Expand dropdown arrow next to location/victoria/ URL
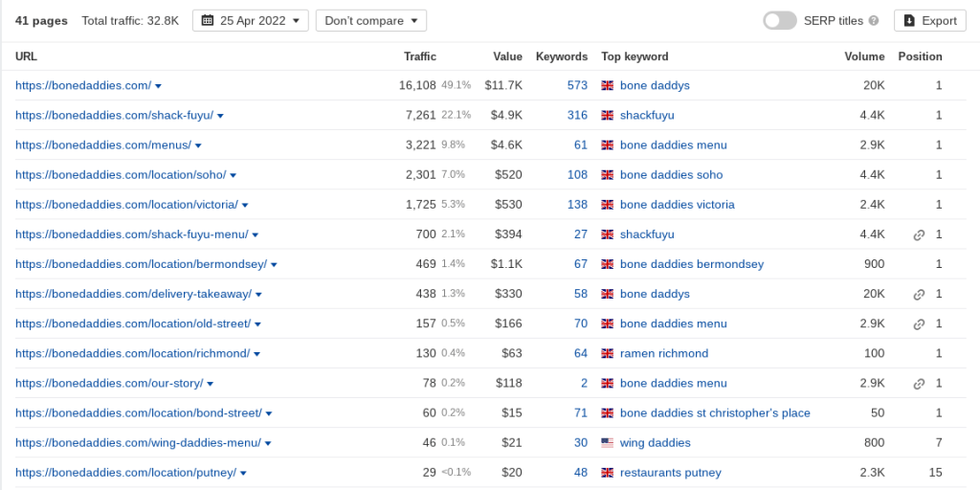980x490 pixels. pyautogui.click(x=245, y=206)
